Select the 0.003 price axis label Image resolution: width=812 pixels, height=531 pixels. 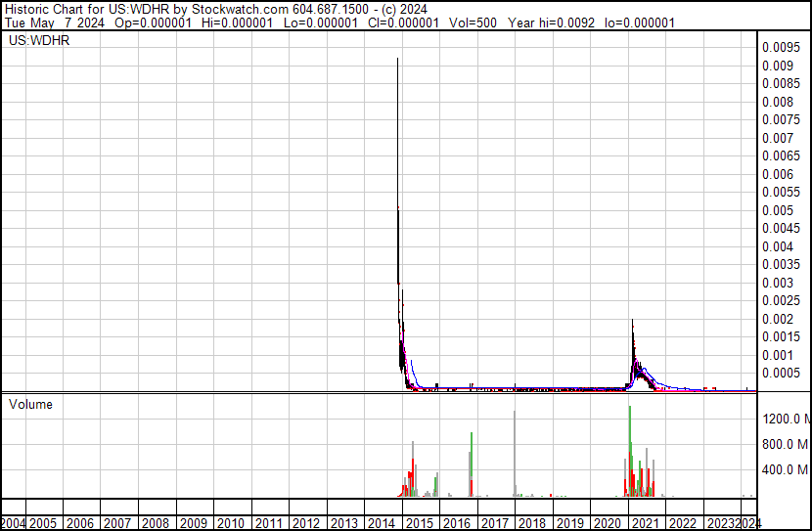(778, 283)
